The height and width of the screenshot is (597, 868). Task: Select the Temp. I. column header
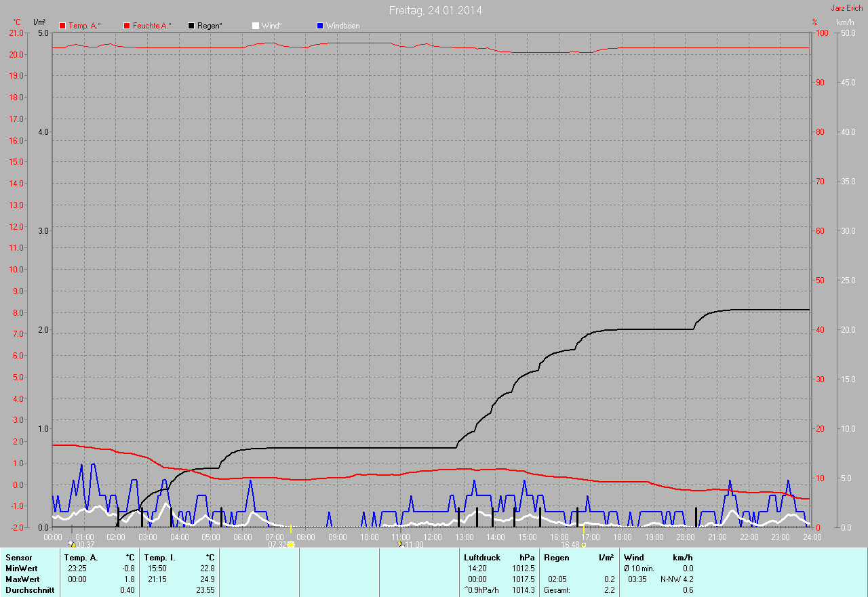click(160, 558)
